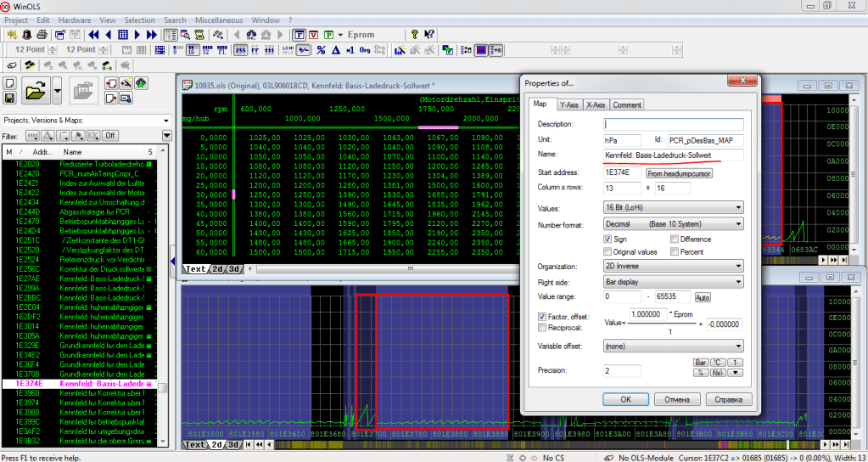Enable the Reciprocal checkbox

(542, 327)
